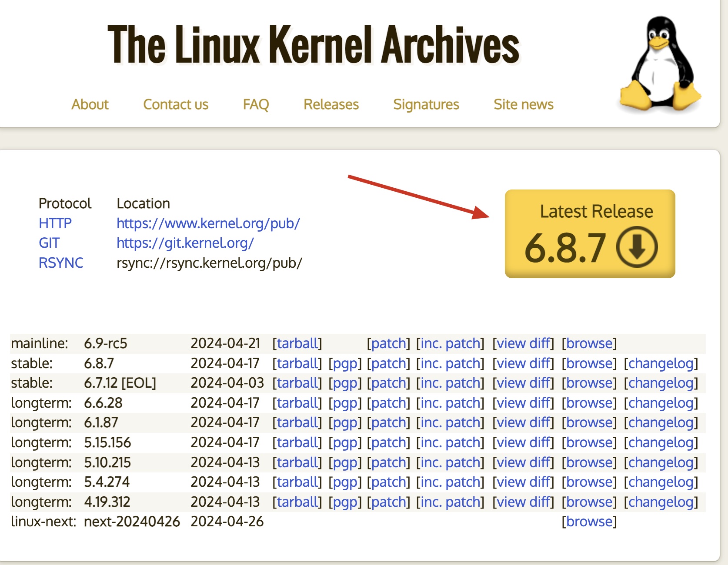Image resolution: width=728 pixels, height=565 pixels.
Task: View diff for longterm 5.10.215
Action: click(x=523, y=462)
